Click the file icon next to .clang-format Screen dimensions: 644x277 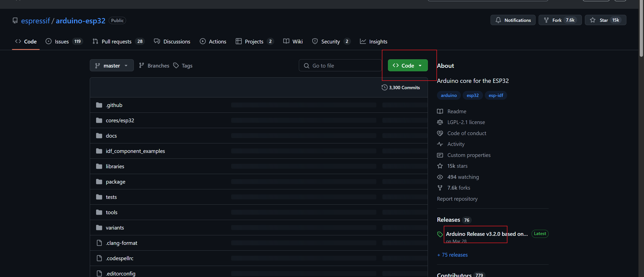pyautogui.click(x=99, y=243)
